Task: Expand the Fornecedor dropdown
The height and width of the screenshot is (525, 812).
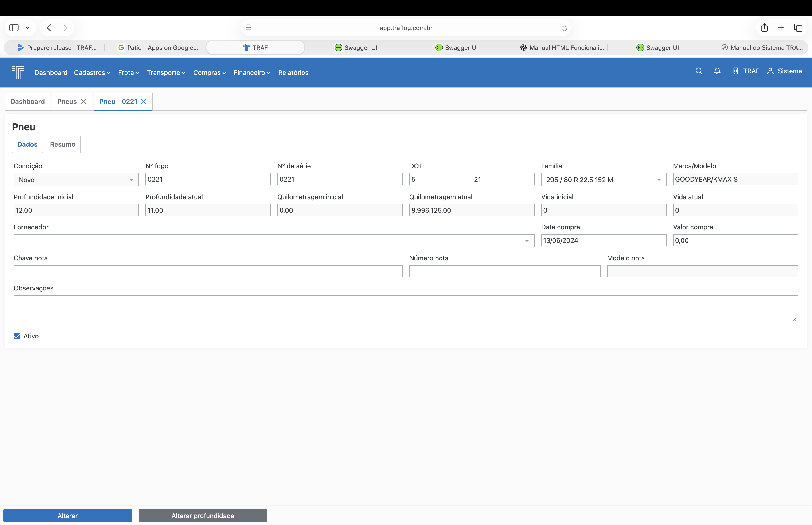Action: [527, 241]
